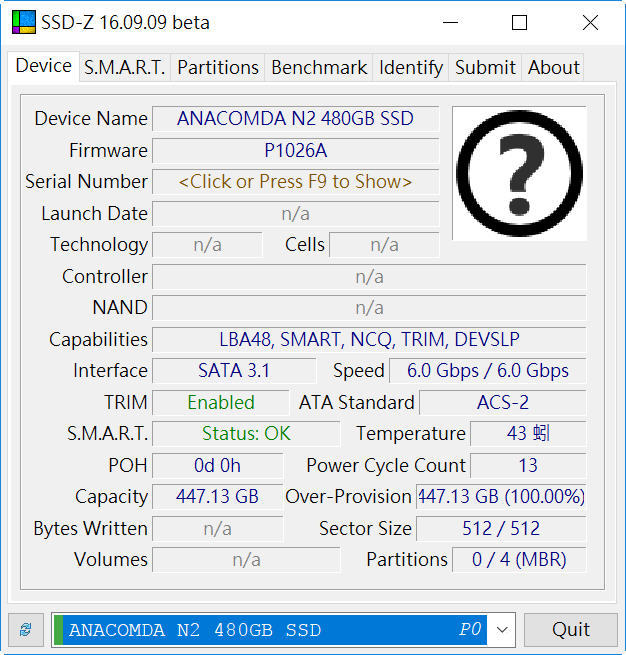This screenshot has height=655, width=626.
Task: Select the Device tab
Action: pyautogui.click(x=44, y=66)
